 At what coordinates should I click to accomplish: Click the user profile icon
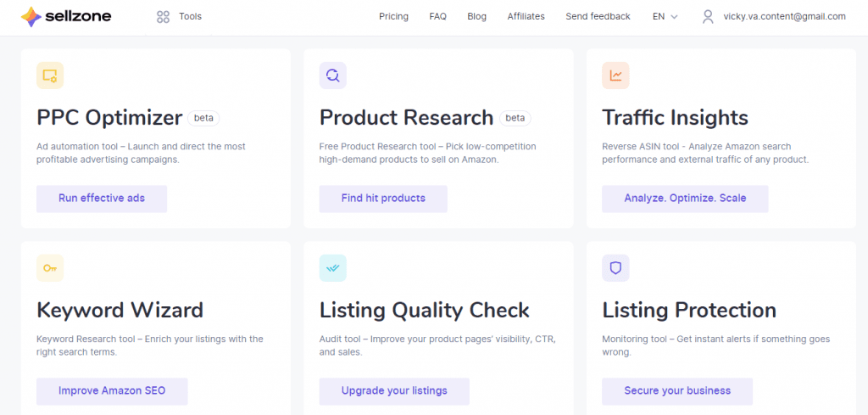[708, 17]
